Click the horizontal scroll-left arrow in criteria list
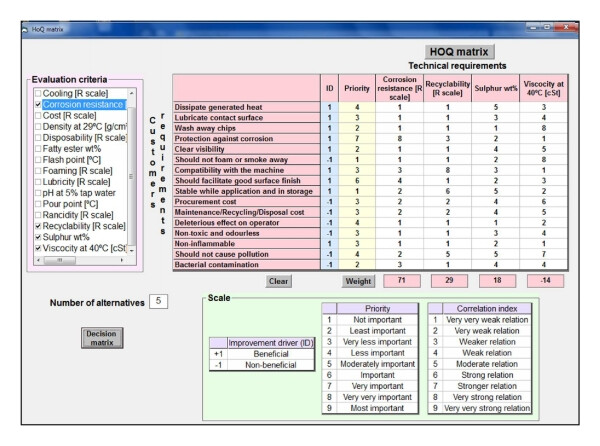This screenshot has height=446, width=600. click(x=38, y=260)
